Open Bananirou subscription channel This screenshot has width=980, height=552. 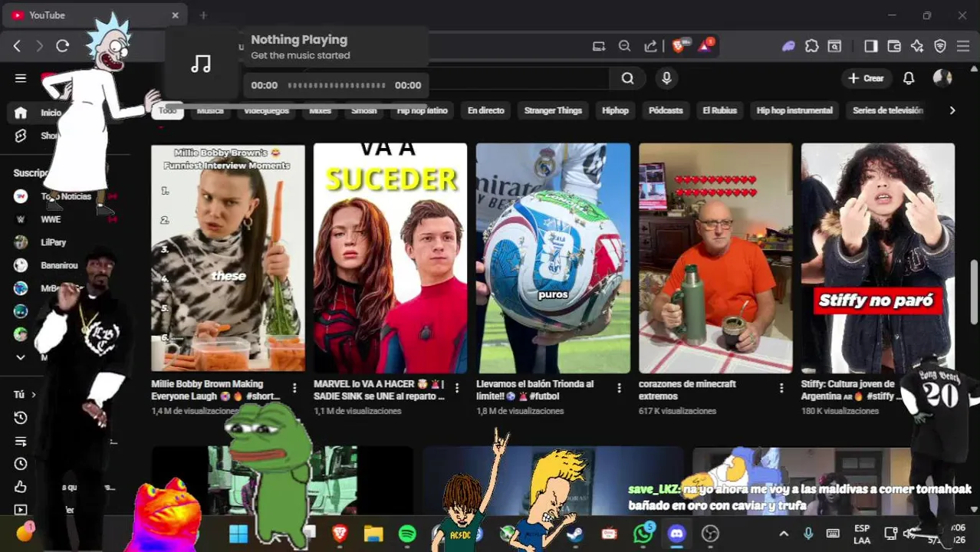click(59, 265)
